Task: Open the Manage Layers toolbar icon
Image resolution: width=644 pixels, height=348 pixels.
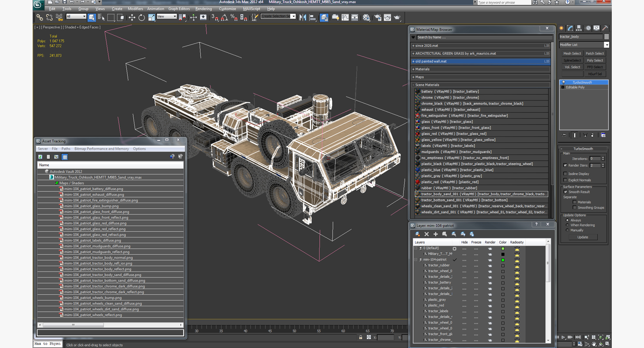Action: coord(324,17)
